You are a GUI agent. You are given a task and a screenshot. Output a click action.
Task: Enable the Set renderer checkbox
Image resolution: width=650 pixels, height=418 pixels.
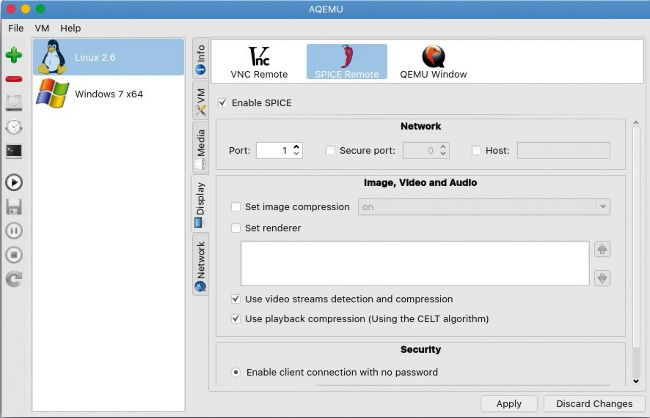point(236,228)
